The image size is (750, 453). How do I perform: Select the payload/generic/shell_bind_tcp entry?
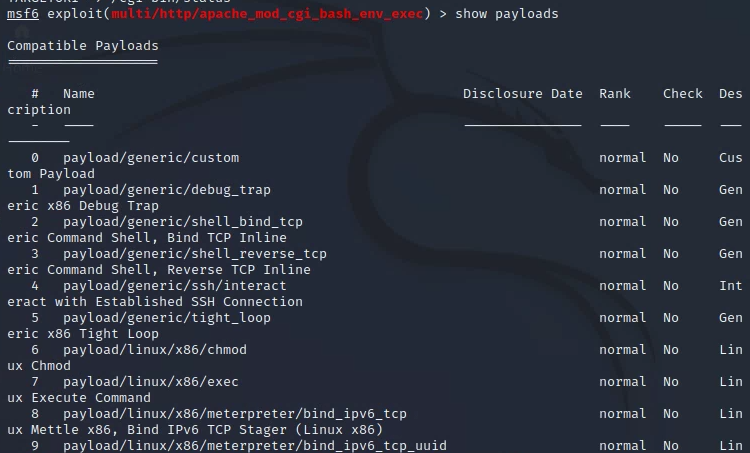pyautogui.click(x=182, y=222)
